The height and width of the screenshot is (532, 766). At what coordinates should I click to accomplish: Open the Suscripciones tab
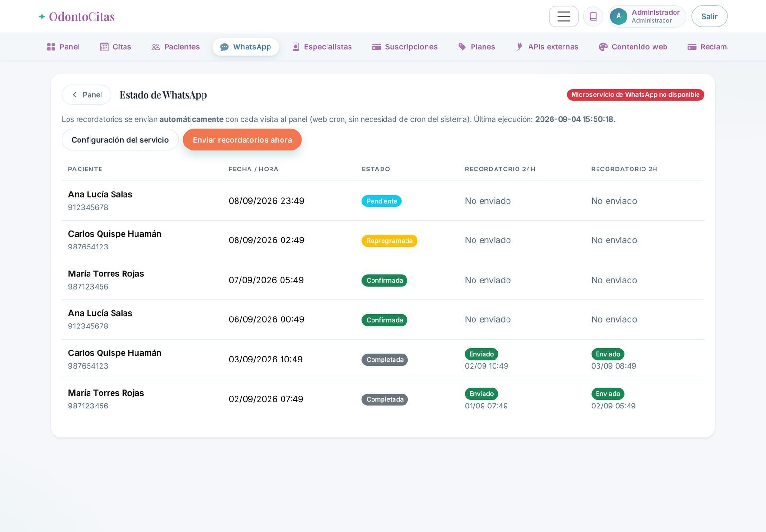point(405,47)
